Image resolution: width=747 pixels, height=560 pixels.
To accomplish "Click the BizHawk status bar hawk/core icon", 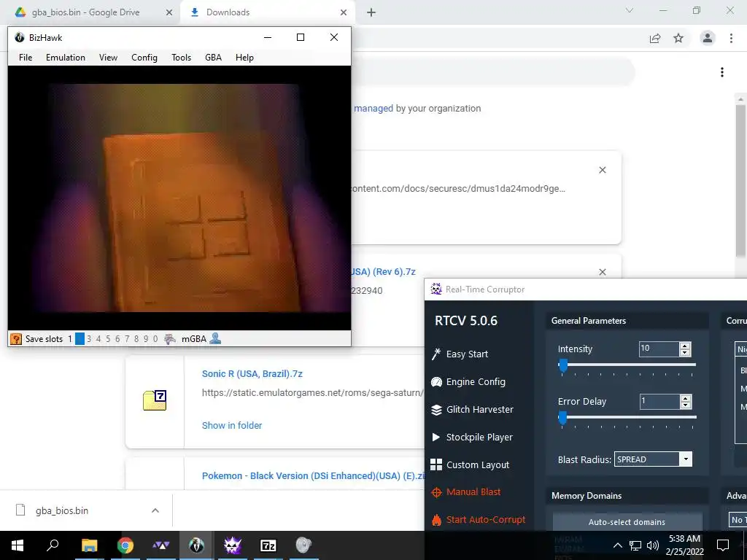I will [169, 339].
